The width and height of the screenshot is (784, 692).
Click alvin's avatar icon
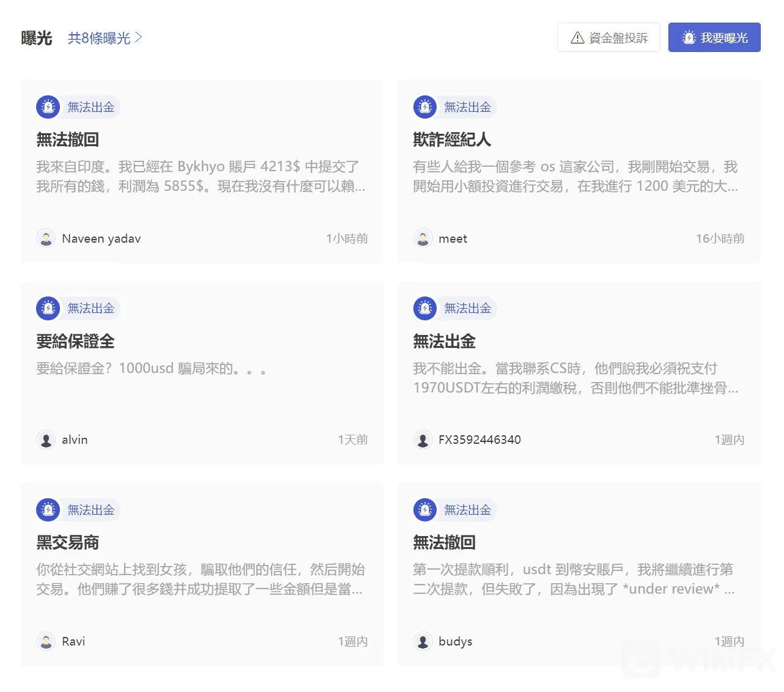tap(46, 439)
